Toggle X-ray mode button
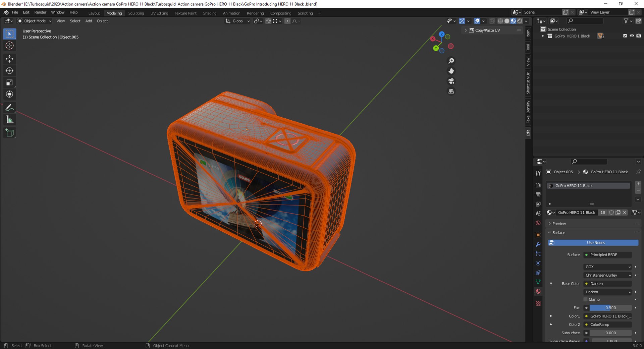 [492, 21]
